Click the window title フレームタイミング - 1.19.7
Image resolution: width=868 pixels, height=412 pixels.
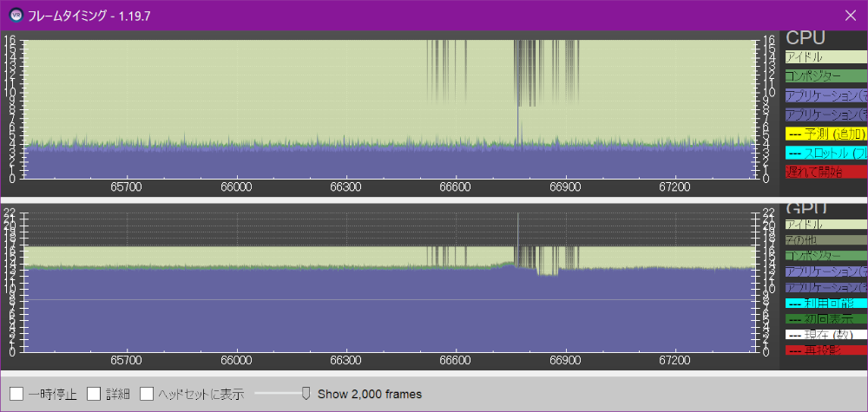click(x=89, y=16)
